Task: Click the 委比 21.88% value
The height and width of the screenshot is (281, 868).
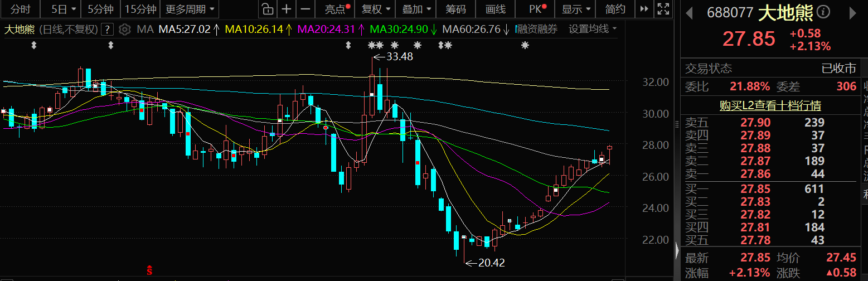Action: (750, 86)
